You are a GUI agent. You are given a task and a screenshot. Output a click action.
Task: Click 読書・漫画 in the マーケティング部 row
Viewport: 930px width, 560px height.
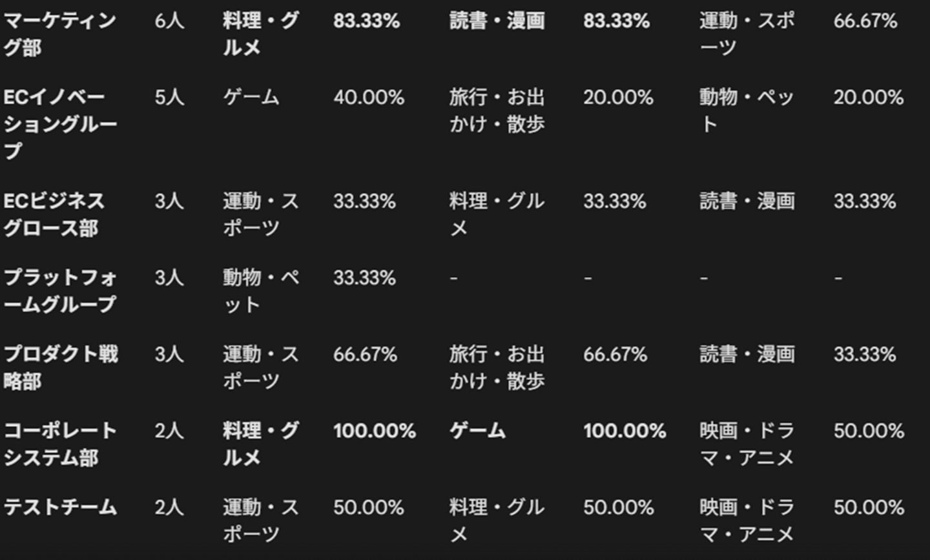[x=497, y=21]
